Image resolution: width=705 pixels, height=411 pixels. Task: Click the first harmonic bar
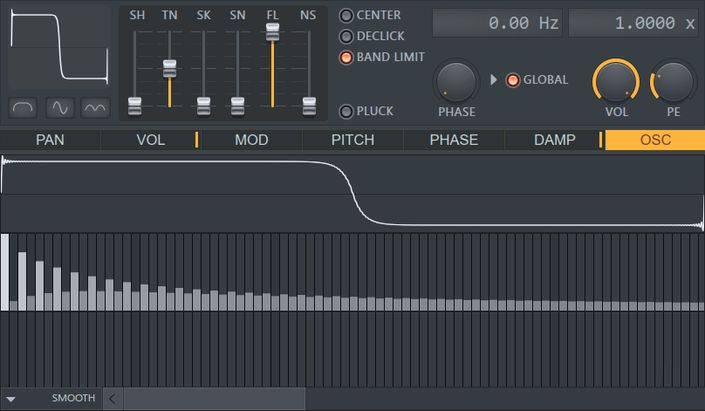click(5, 272)
